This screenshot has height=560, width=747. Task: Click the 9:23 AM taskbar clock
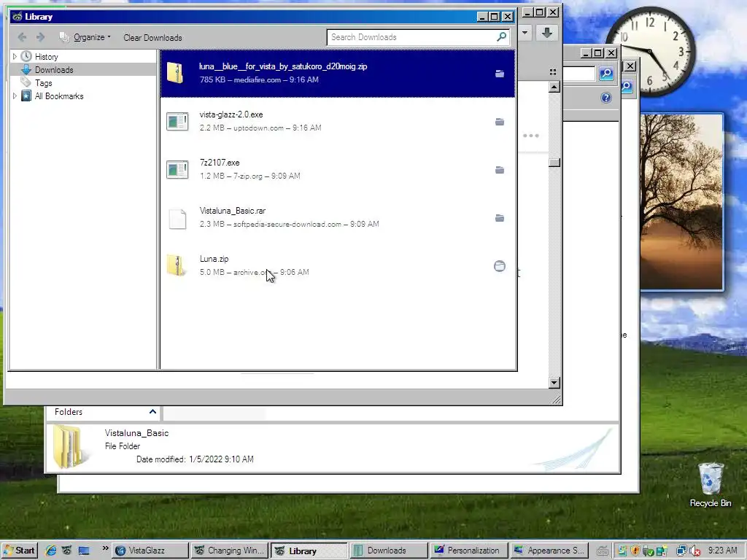coord(722,551)
